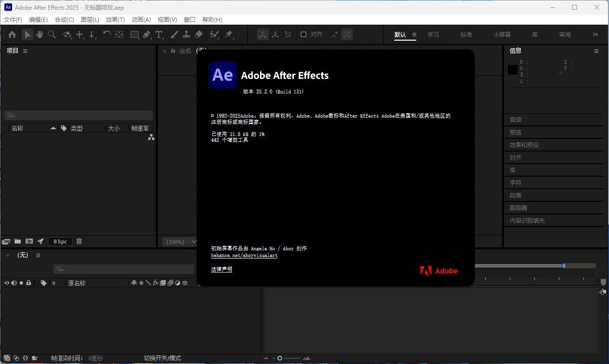The image size is (609, 364).
Task: Select the Puppet Pin tool
Action: tap(228, 34)
